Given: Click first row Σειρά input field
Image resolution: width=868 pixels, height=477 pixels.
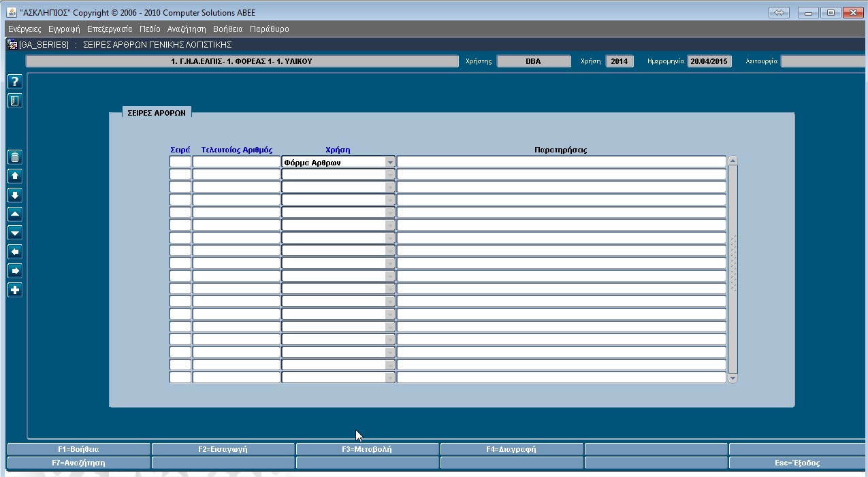Looking at the screenshot, I should click(180, 162).
